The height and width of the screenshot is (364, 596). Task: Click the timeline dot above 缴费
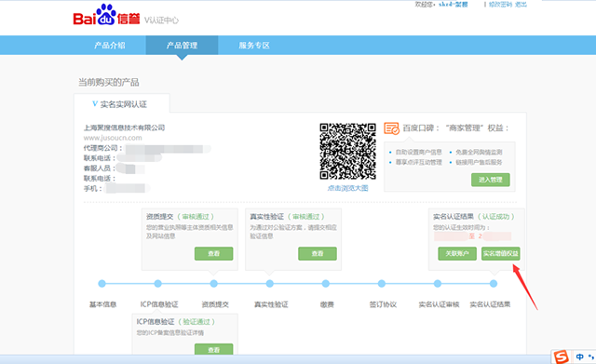[325, 283]
